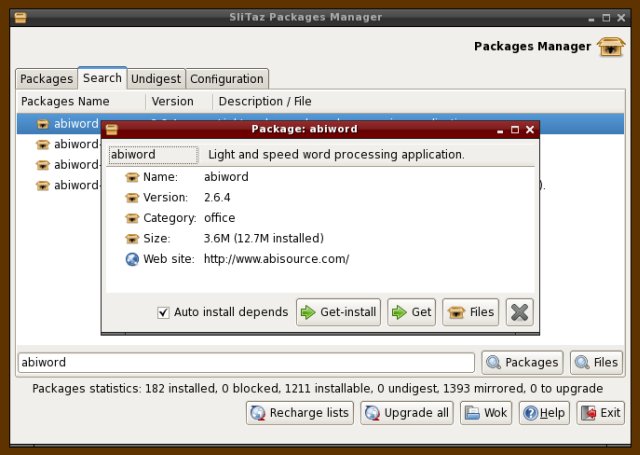Image resolution: width=640 pixels, height=455 pixels.
Task: Show package Files in dialog
Action: click(x=471, y=312)
